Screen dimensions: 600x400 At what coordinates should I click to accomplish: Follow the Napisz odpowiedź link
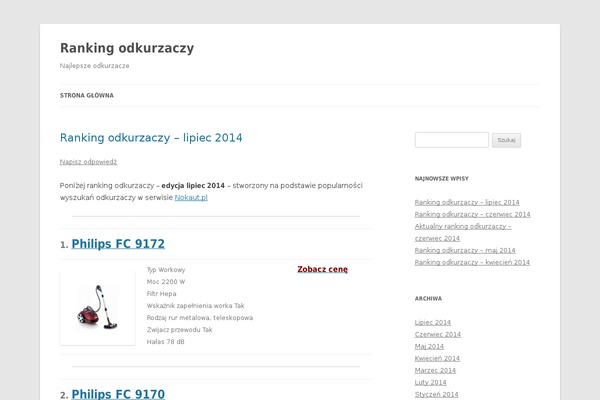[x=88, y=162]
